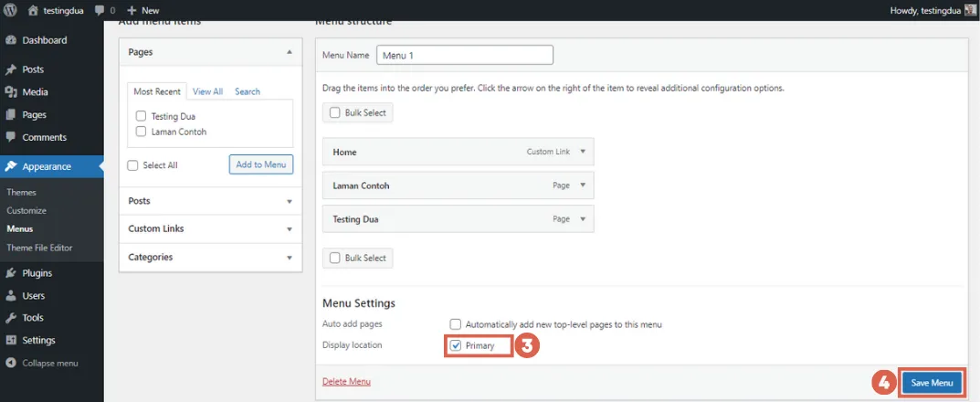
Task: Open user avatar next to Howdy, testingdua
Action: pyautogui.click(x=969, y=10)
